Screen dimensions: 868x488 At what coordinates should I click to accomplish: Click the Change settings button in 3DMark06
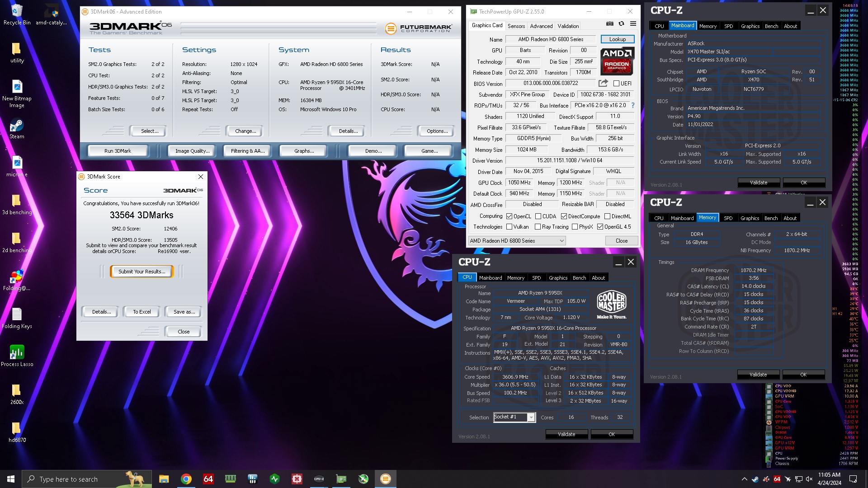(245, 131)
